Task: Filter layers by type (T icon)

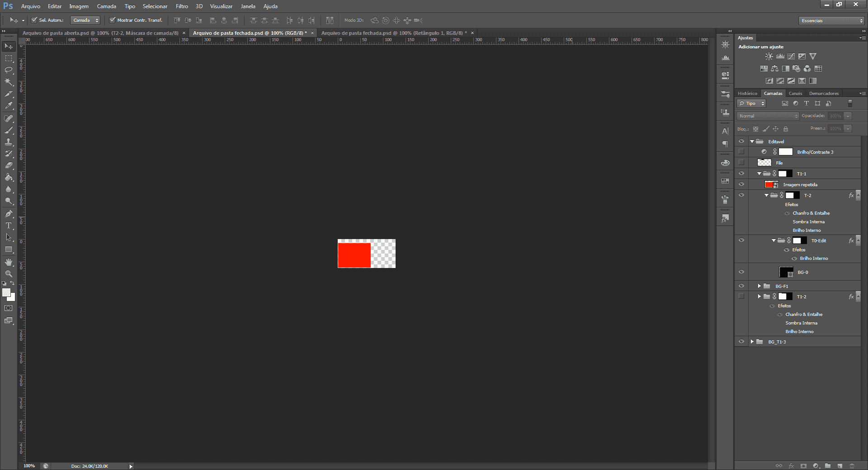Action: pyautogui.click(x=806, y=103)
